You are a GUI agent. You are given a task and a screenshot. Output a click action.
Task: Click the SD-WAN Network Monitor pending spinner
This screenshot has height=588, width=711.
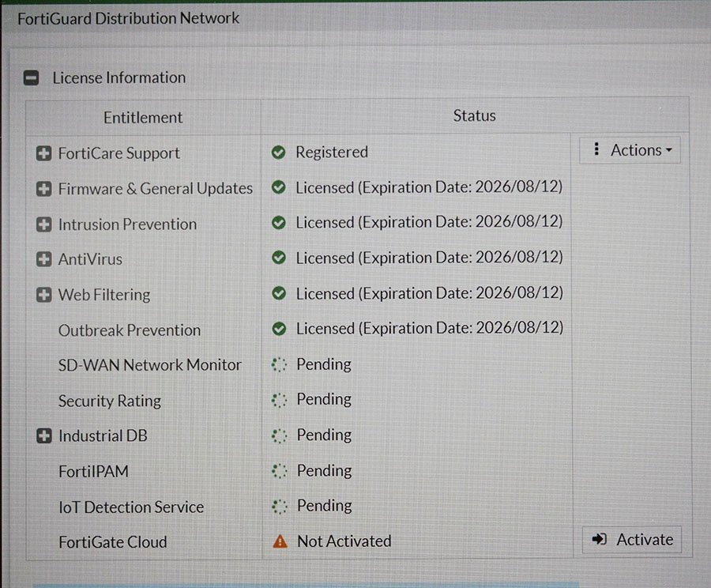pyautogui.click(x=278, y=364)
